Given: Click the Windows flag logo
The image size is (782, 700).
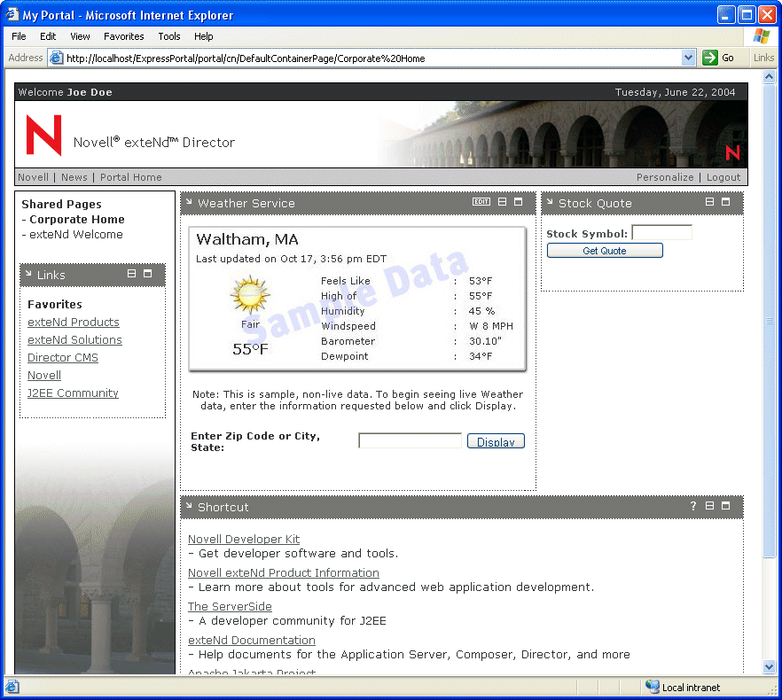Looking at the screenshot, I should [x=762, y=36].
